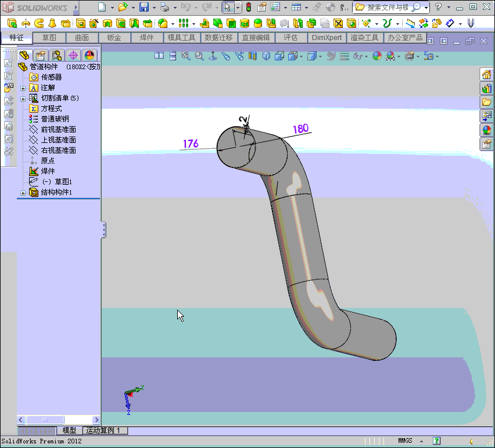Click the Fillet feature icon
This screenshot has width=495, height=448.
point(163,23)
